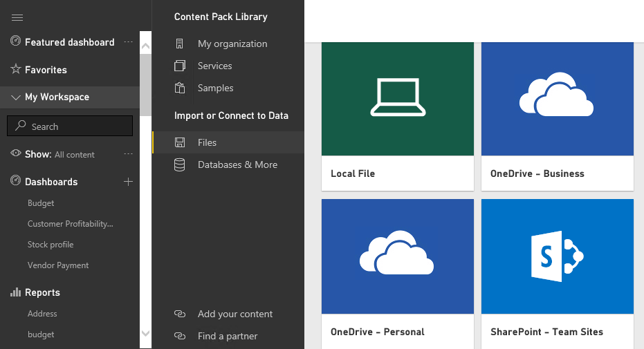Click OneDrive - Business cloud tile
The image size is (644, 349).
point(558,98)
